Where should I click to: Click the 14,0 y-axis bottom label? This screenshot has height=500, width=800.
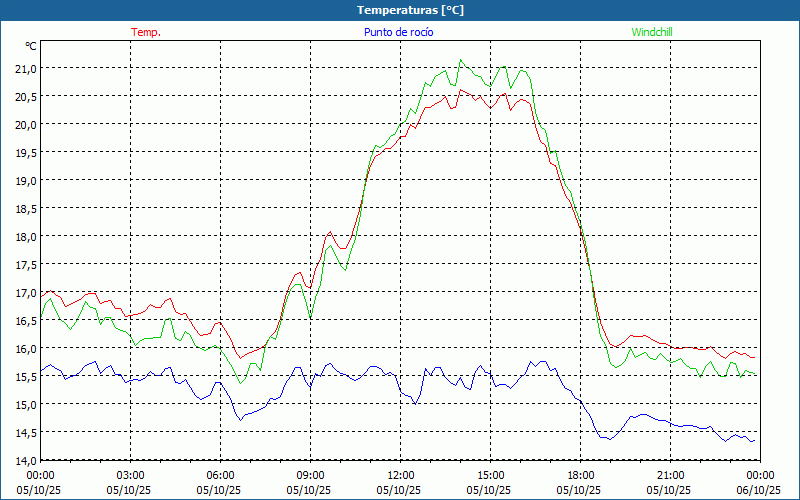[24, 460]
